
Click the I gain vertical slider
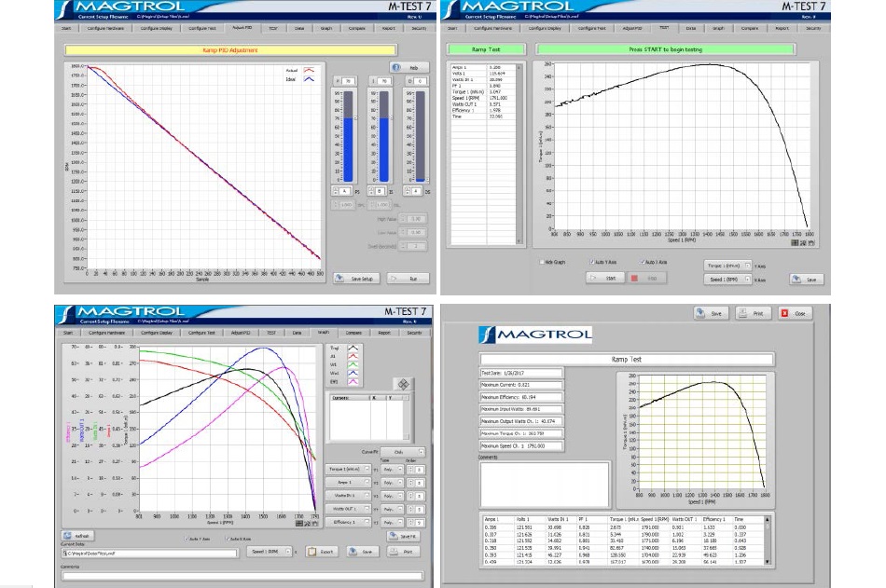click(x=384, y=136)
